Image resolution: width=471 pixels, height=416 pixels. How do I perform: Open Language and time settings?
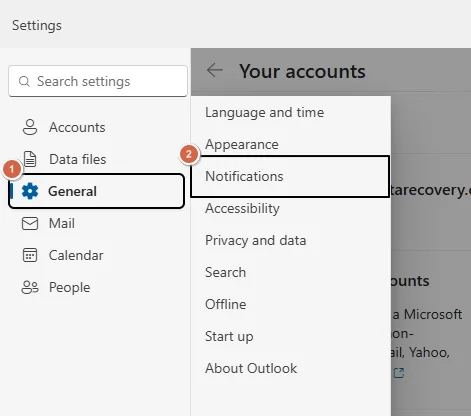coord(291,112)
